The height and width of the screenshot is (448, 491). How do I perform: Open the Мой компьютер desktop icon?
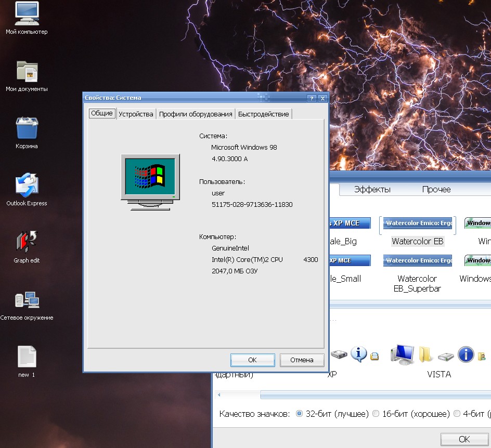27,14
